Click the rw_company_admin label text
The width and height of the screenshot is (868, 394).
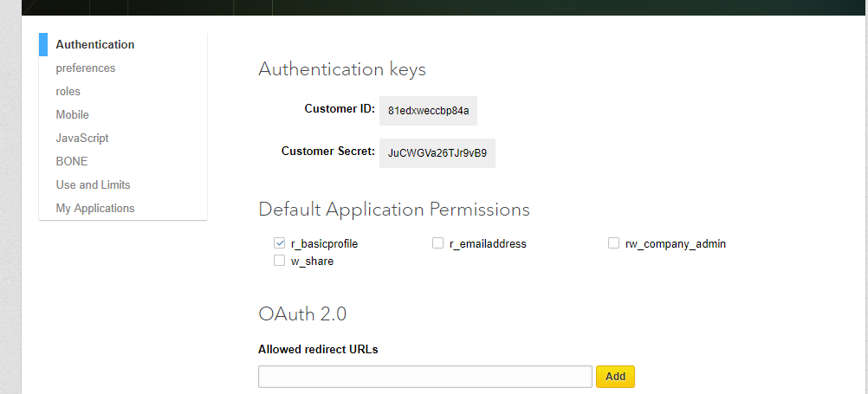point(676,243)
